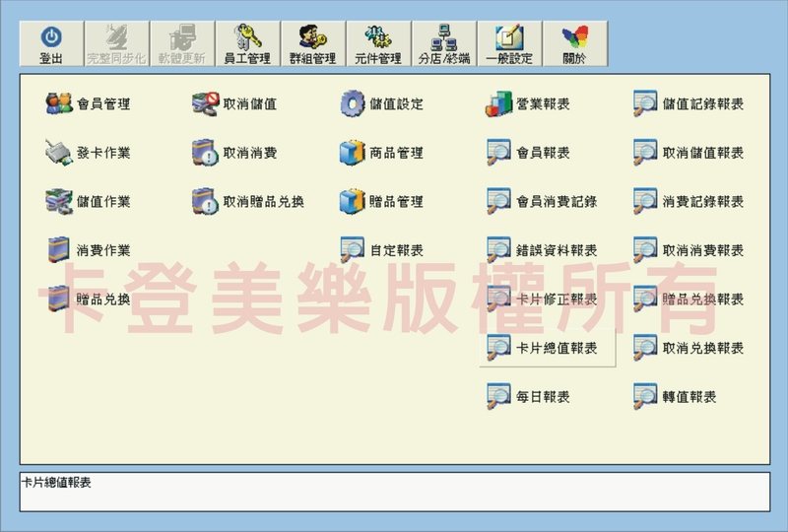Open 元件管理 component management

(378, 43)
